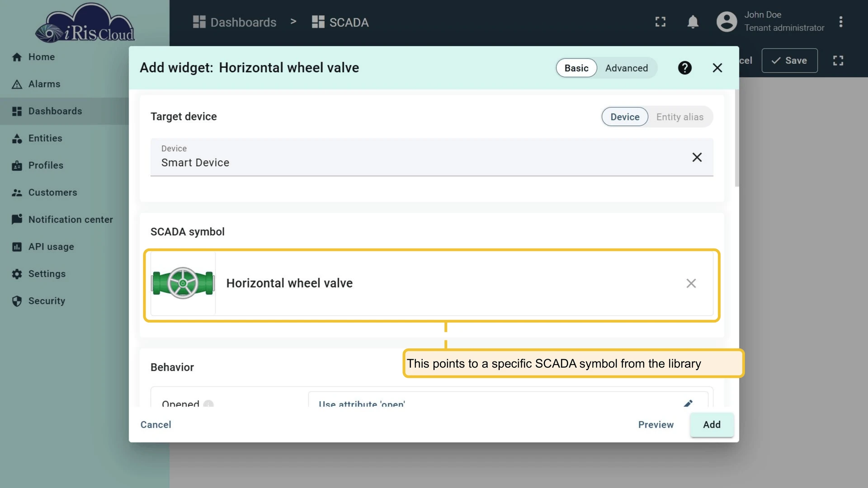Navigate to Customers page
The width and height of the screenshot is (868, 488).
[63, 192]
